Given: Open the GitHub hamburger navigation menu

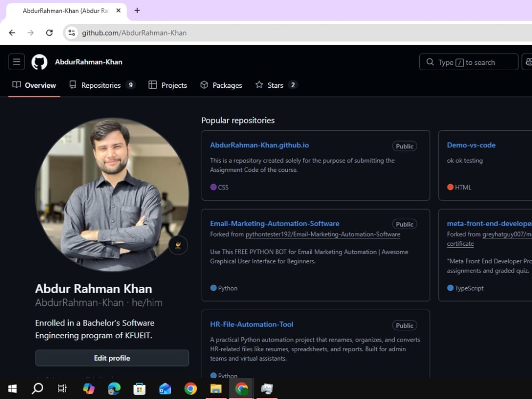Looking at the screenshot, I should click(16, 62).
